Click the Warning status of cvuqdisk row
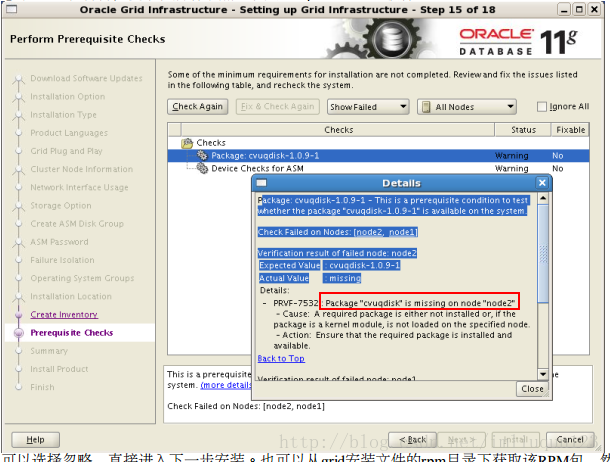Screen dimensions: 610x462 [x=512, y=156]
